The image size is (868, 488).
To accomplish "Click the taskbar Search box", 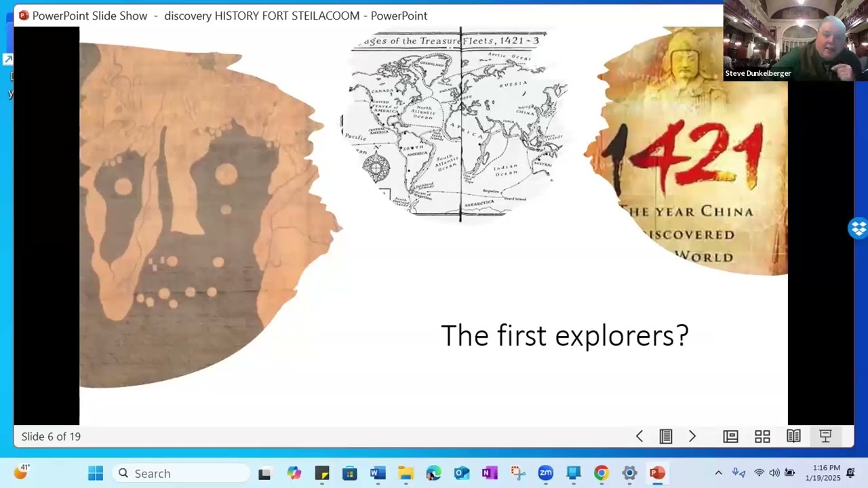I will tap(181, 473).
